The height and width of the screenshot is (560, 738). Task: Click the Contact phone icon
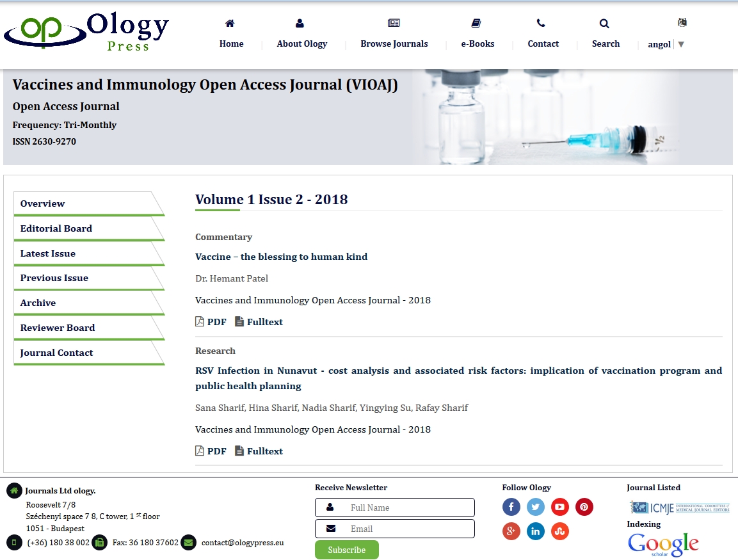(x=541, y=23)
